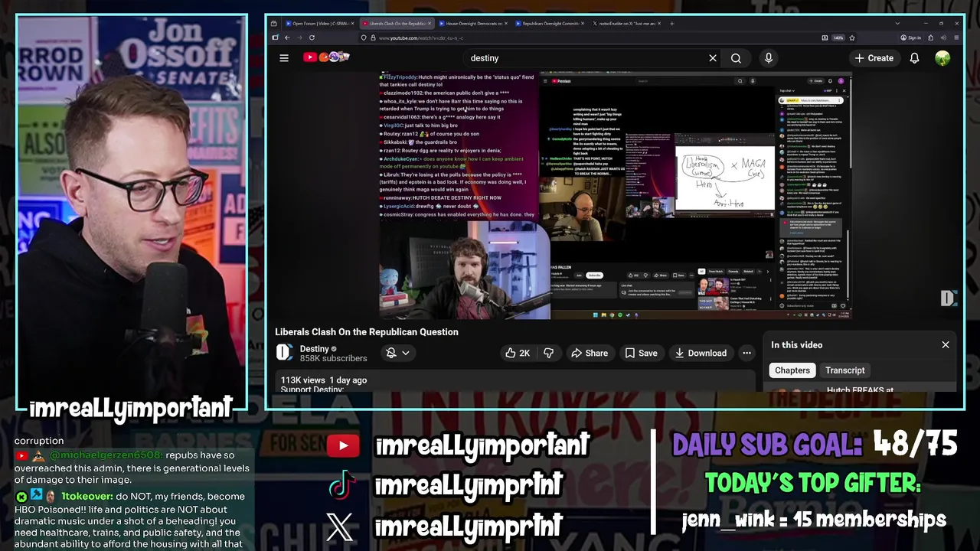Go to the YouTube home logo
The image size is (980, 551).
click(327, 57)
